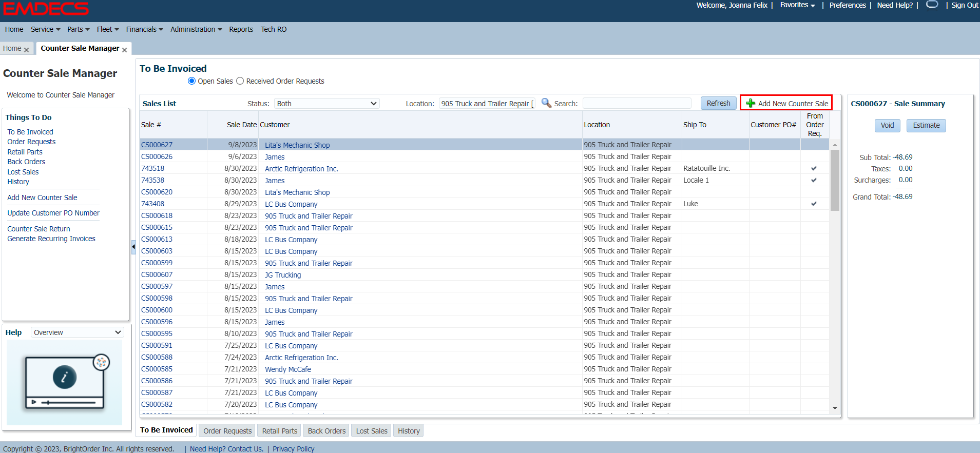Switch to the Lost Sales bottom tab

click(x=372, y=431)
